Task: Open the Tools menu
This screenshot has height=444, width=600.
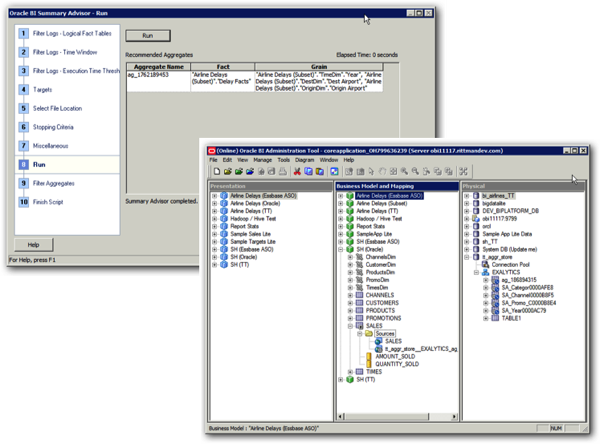Action: tap(284, 160)
